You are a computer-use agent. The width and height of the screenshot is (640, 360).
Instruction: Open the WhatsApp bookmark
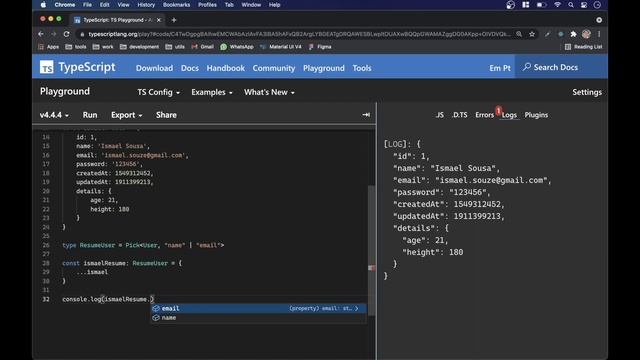(x=237, y=47)
